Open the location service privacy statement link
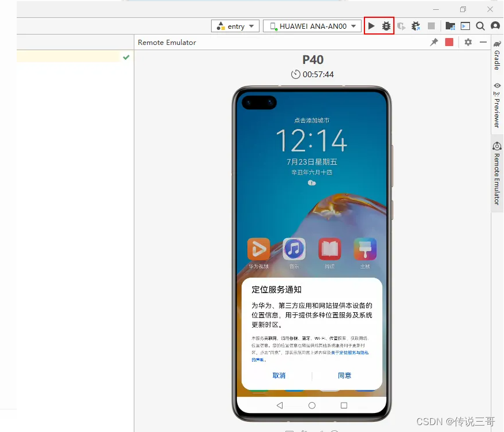Screen dimensions: 504x432 click(349, 353)
